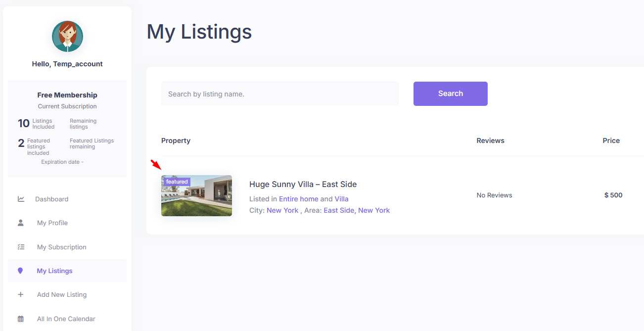Open the East Side, New York area link
644x331 pixels.
click(x=357, y=210)
